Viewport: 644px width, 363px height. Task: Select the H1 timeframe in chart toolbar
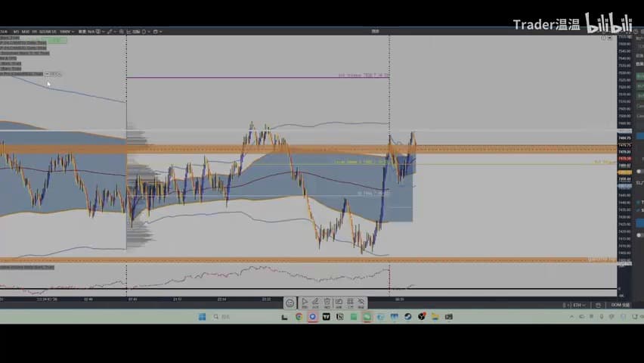point(35,32)
